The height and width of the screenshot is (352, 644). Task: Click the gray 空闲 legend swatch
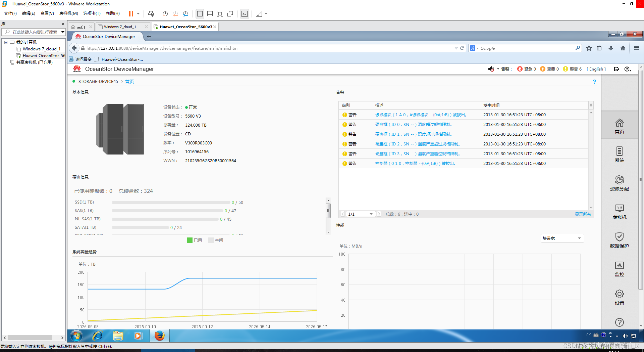click(211, 240)
